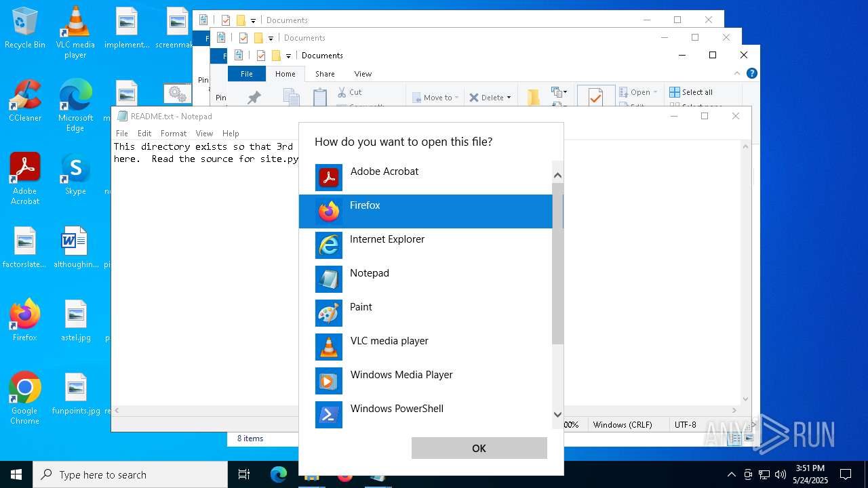Click Notepad's horizontal scroll right arrow
The width and height of the screenshot is (868, 488).
point(734,410)
